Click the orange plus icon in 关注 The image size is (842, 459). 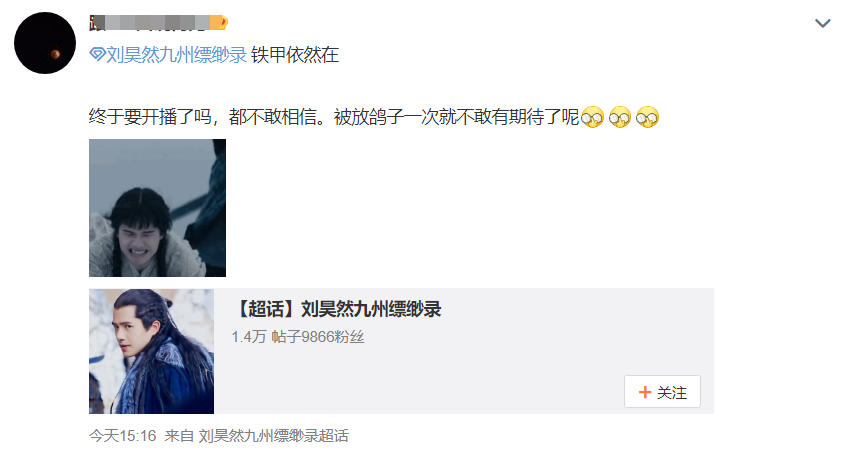[x=644, y=392]
